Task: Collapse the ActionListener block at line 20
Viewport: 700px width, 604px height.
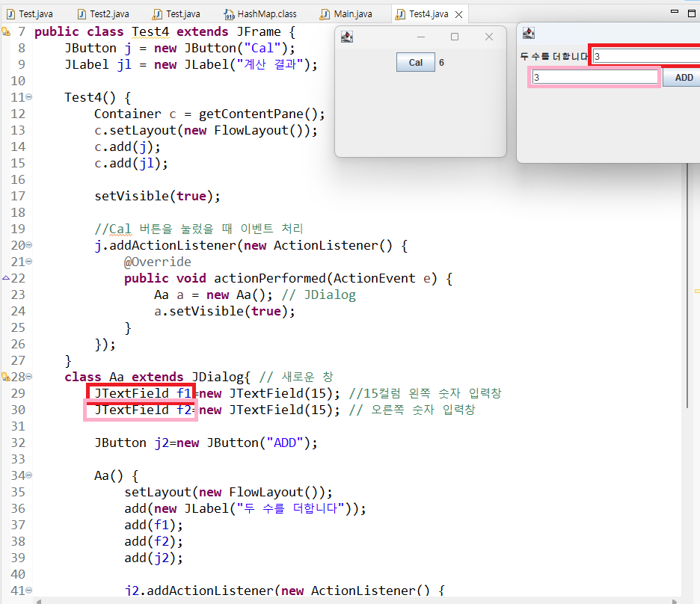Action: coord(29,245)
